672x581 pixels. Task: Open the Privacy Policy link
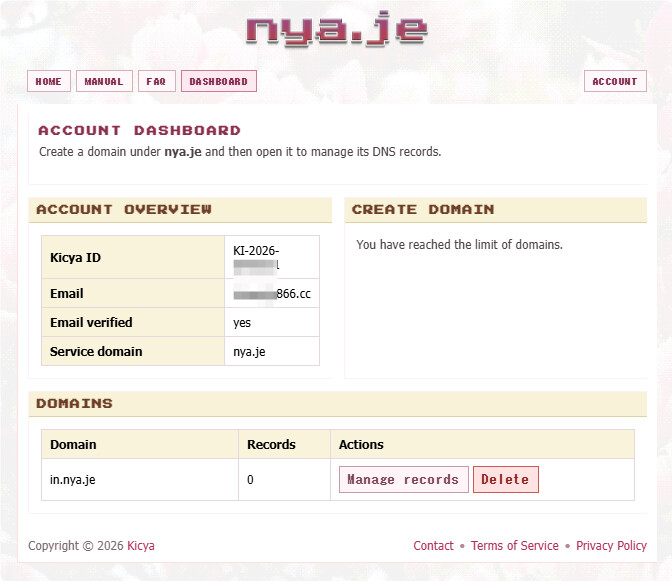(x=611, y=545)
